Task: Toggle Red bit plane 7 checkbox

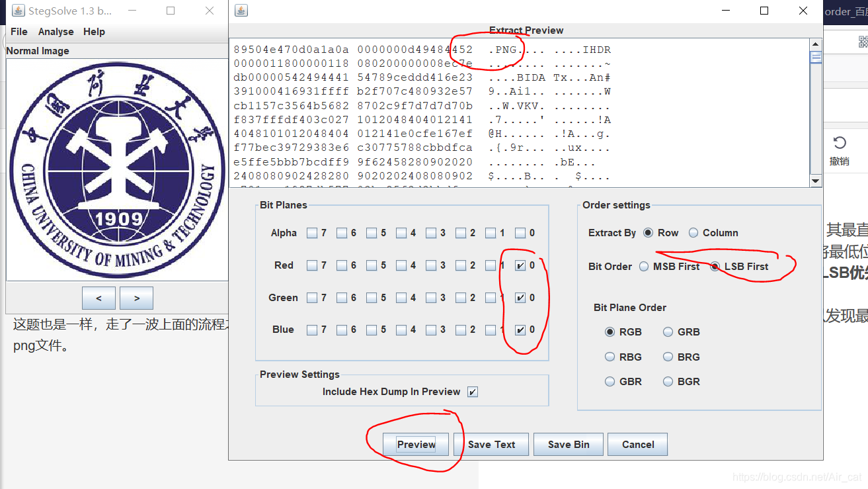Action: (312, 265)
